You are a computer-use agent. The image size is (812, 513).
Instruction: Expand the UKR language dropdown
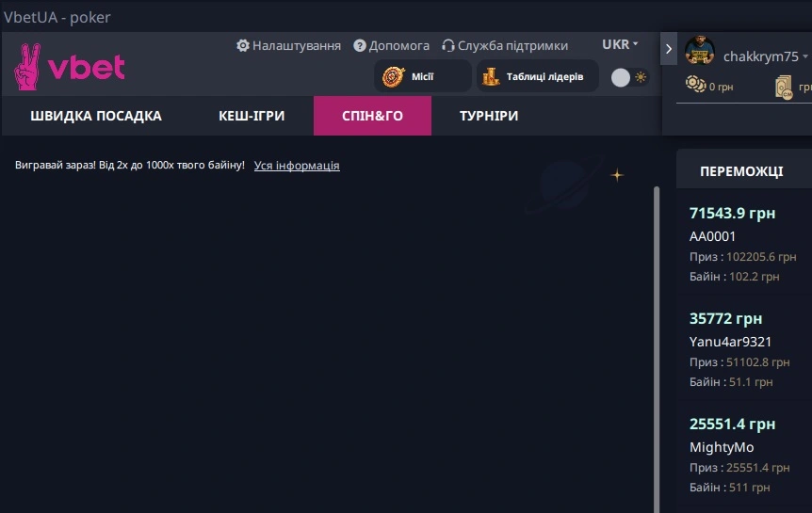pyautogui.click(x=620, y=44)
